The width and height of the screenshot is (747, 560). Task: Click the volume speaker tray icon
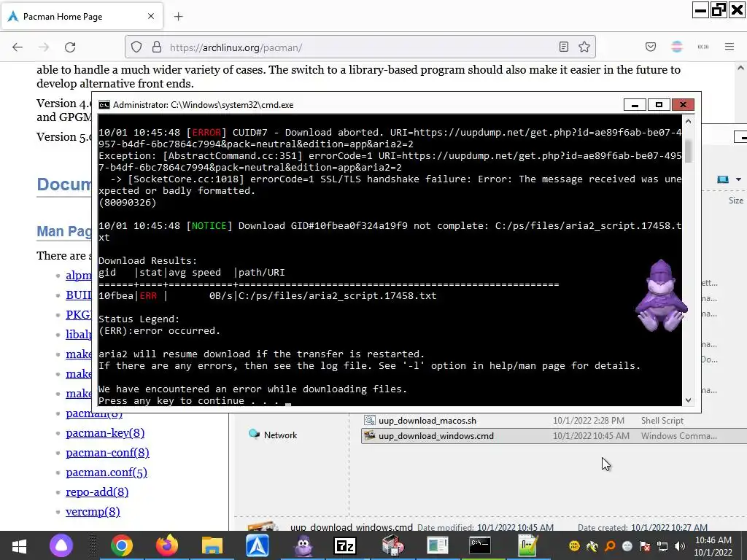point(680,546)
